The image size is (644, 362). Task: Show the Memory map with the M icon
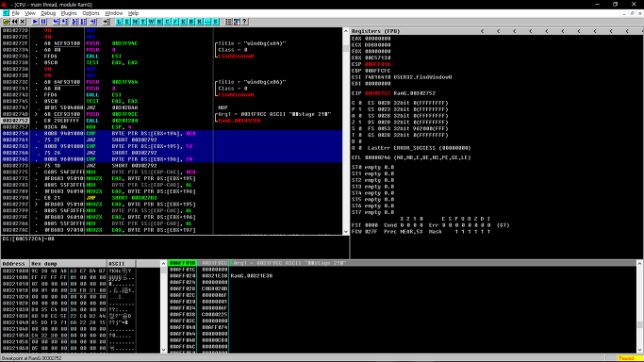(x=135, y=22)
